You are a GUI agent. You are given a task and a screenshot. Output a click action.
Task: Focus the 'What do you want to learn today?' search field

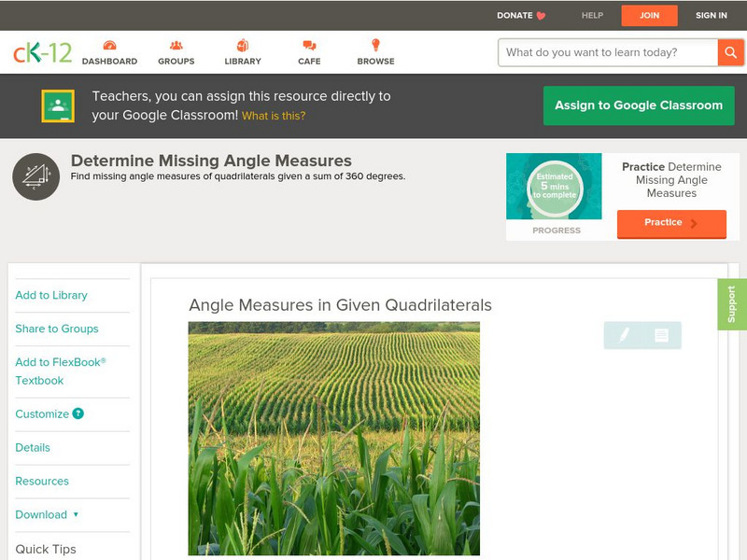point(608,52)
